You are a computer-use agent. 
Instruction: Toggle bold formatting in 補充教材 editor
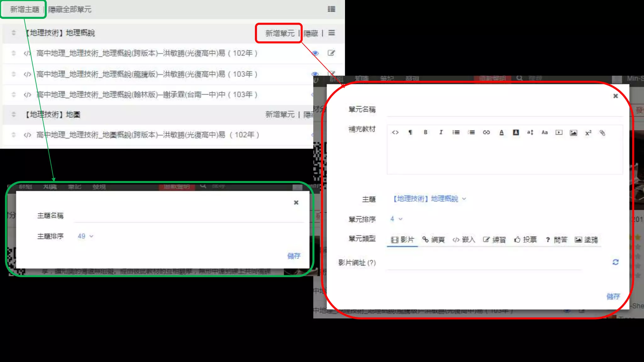[x=425, y=132]
